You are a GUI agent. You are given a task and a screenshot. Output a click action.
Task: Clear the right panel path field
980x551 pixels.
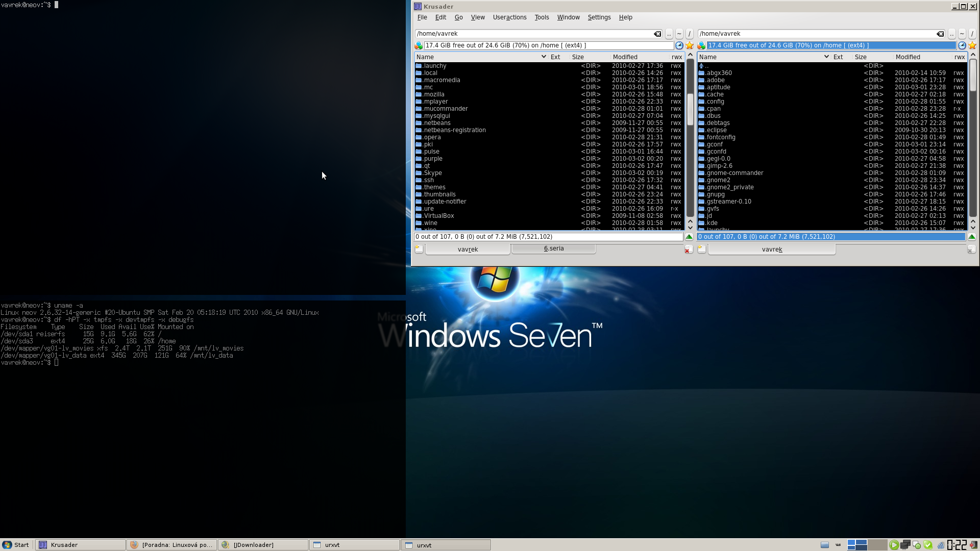940,34
